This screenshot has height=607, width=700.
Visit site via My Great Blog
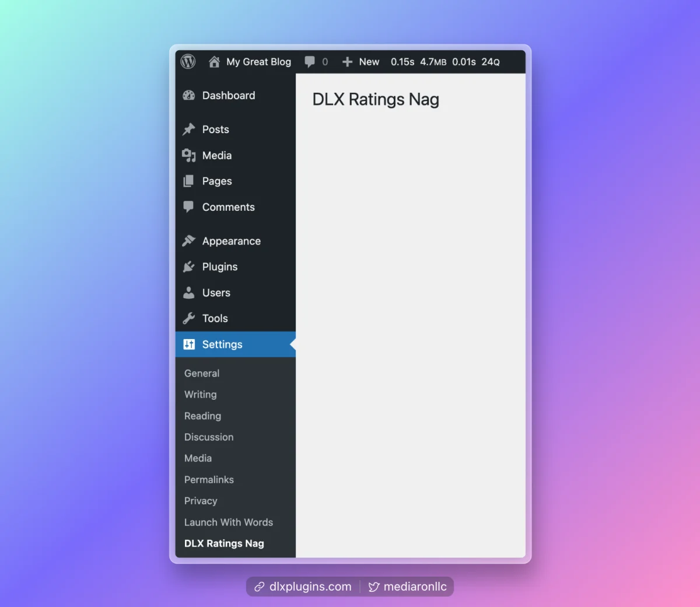coord(258,62)
